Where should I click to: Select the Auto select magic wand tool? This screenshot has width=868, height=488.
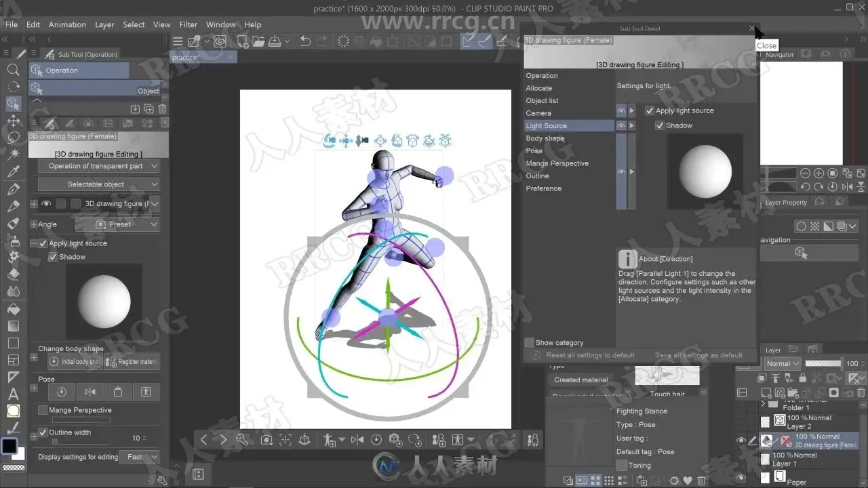pos(13,154)
